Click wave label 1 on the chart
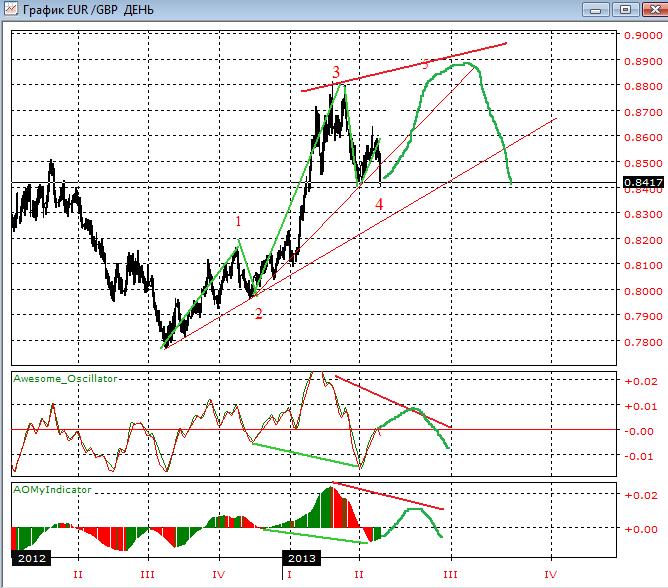This screenshot has height=588, width=668. point(238,221)
